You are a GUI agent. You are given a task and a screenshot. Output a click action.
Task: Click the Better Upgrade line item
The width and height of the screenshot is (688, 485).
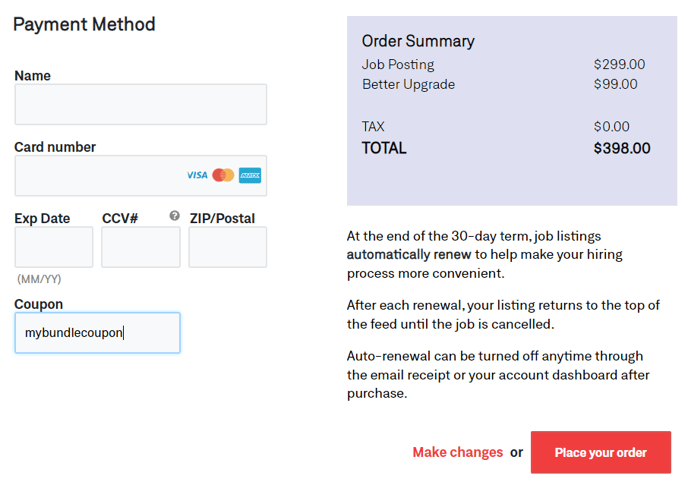coord(408,84)
